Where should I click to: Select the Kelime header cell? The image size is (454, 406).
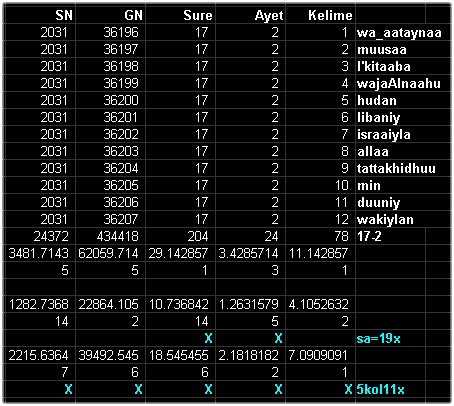320,15
